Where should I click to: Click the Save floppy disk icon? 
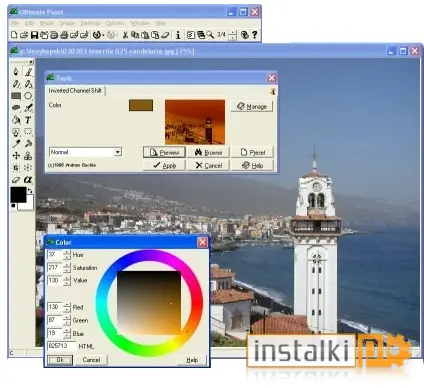34,35
